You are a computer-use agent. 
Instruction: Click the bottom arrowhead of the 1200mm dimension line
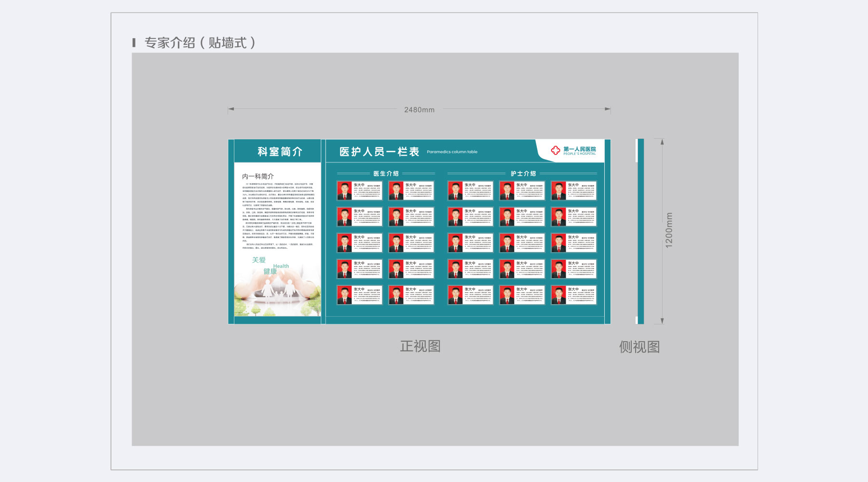coord(662,321)
